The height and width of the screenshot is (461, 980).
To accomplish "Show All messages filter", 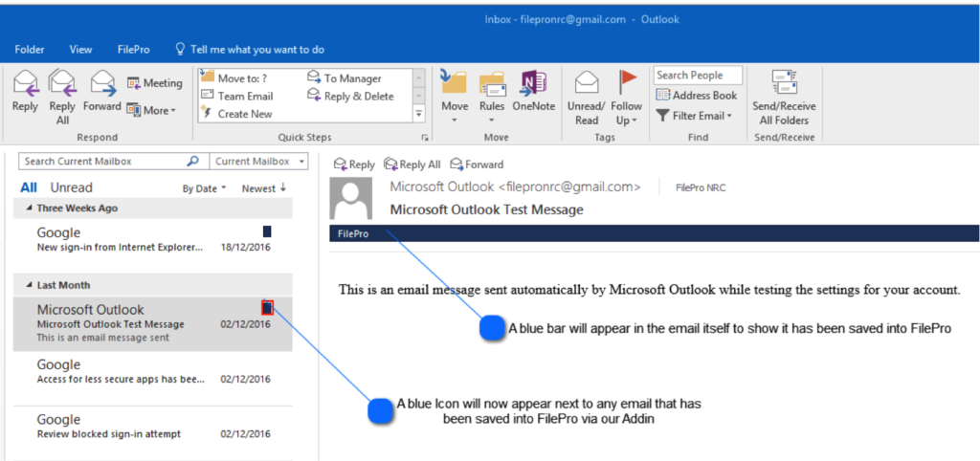I will point(29,187).
